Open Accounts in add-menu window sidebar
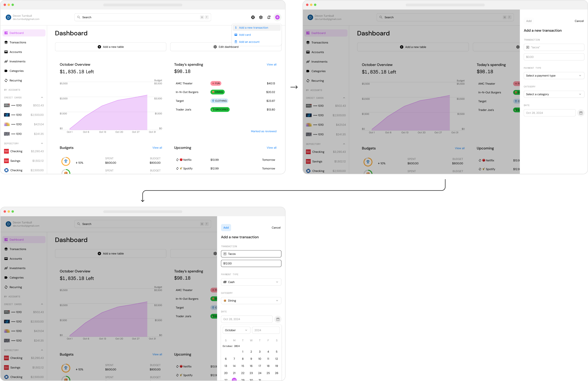The image size is (588, 381). point(24,52)
